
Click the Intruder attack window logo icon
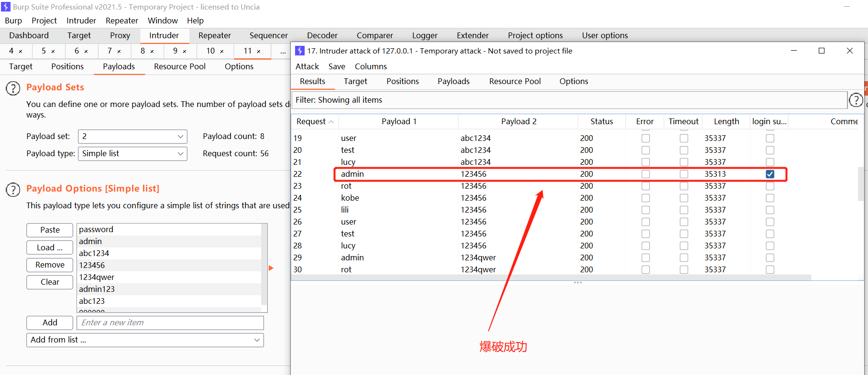coord(300,51)
